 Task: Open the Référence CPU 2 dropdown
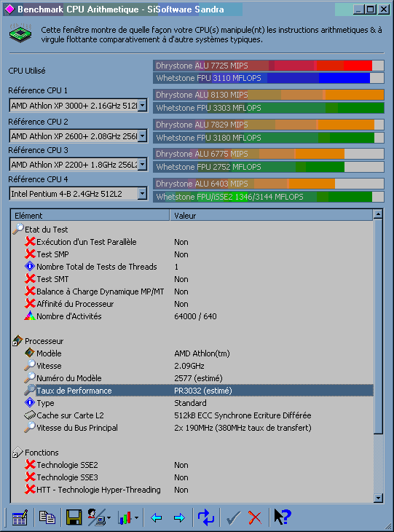click(143, 136)
